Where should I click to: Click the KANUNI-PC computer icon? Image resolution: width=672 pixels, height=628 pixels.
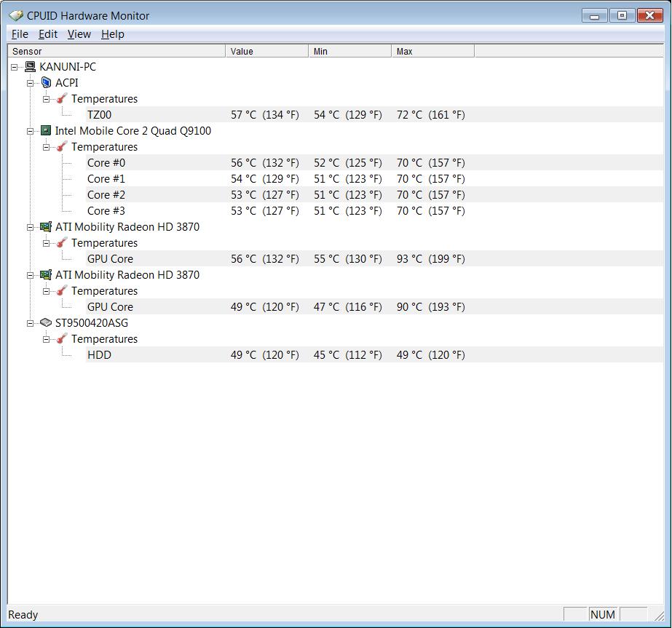30,67
